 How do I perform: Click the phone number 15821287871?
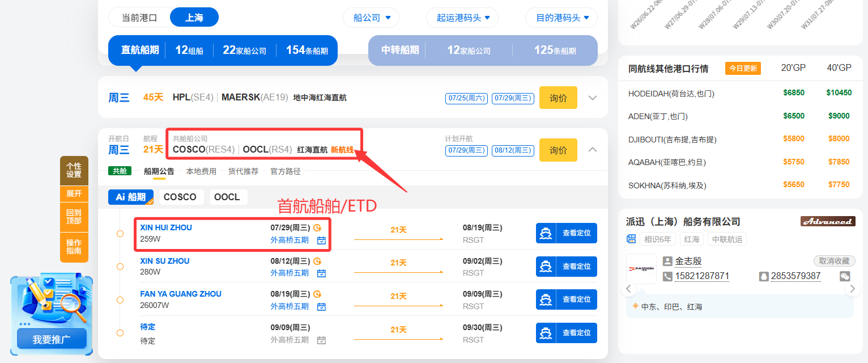point(702,276)
